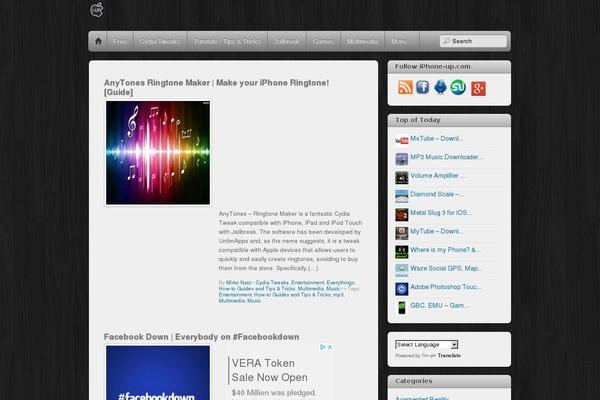This screenshot has height=400, width=600.
Task: Open the MP3 Music Downloader link
Action: point(446,157)
